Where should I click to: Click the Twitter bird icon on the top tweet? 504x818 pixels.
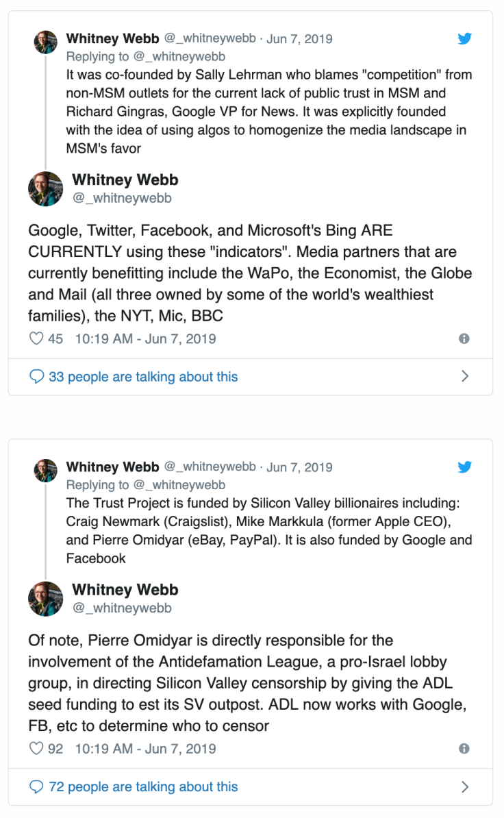464,39
